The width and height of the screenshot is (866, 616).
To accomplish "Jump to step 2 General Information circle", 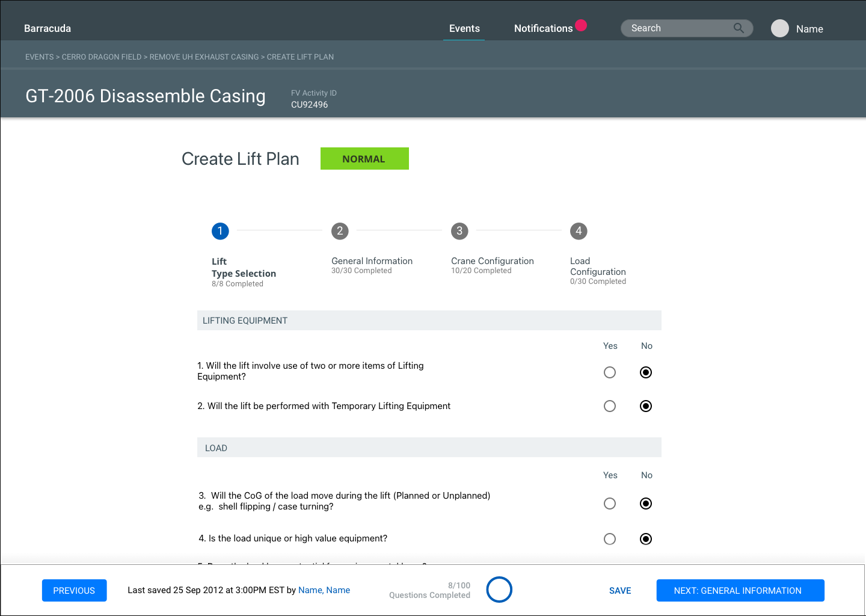I will pos(340,231).
